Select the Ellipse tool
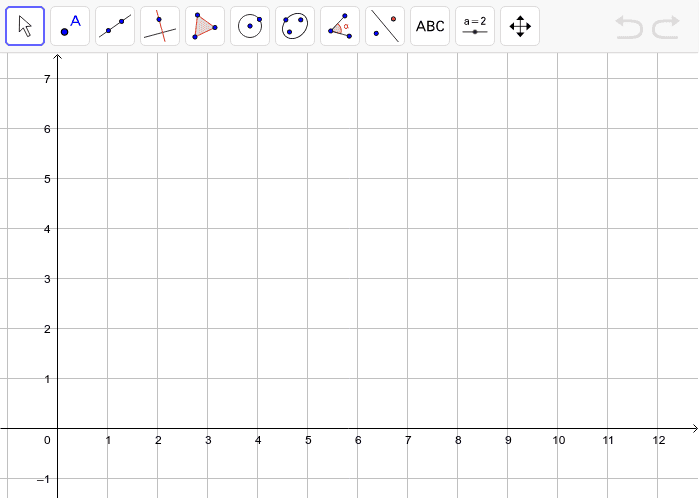Viewport: 700px width, 500px height. (295, 26)
